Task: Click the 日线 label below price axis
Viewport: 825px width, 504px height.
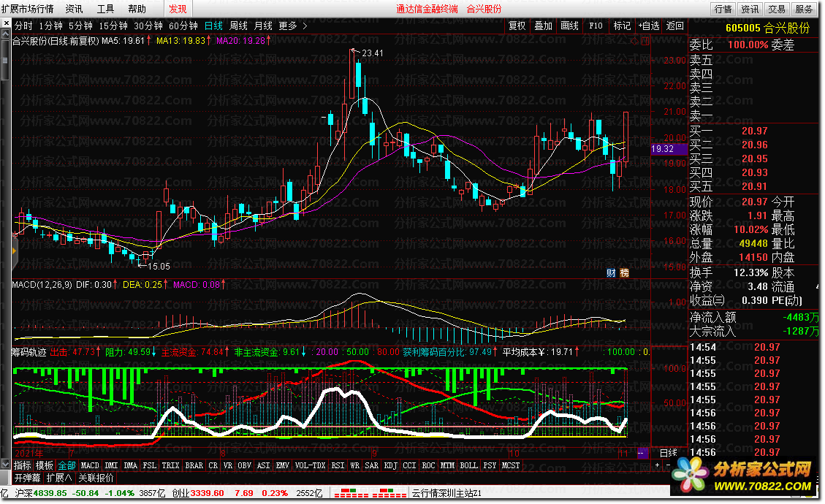Action: (x=668, y=453)
